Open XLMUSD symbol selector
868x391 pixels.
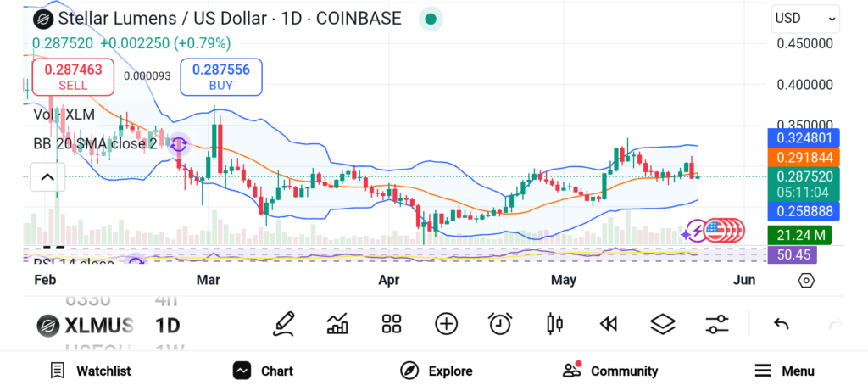tap(86, 325)
